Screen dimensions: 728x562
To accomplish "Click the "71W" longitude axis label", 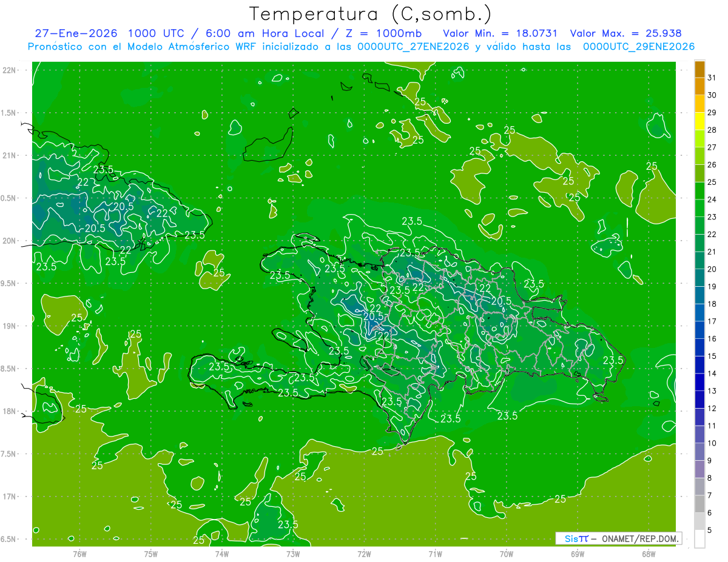I will 435,554.
